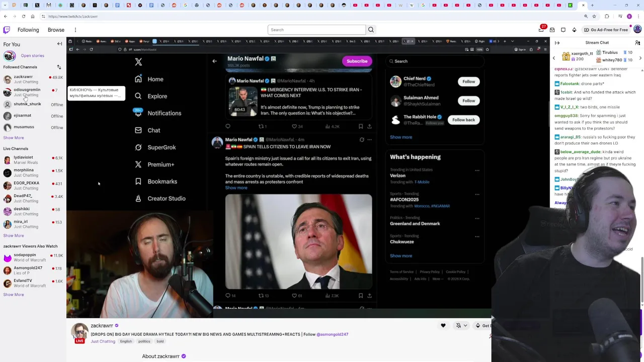
Task: Open the Chrome three-dot menu
Action: pyautogui.click(x=638, y=17)
